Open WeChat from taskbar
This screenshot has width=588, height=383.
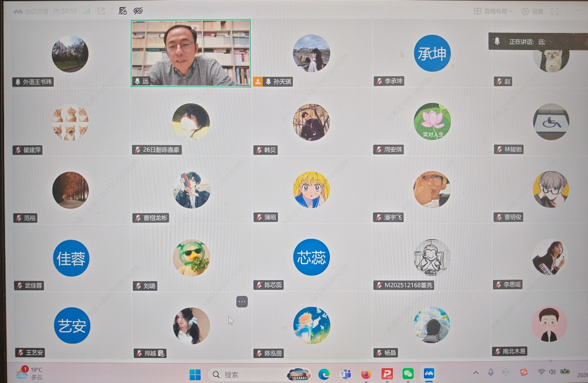tap(408, 373)
